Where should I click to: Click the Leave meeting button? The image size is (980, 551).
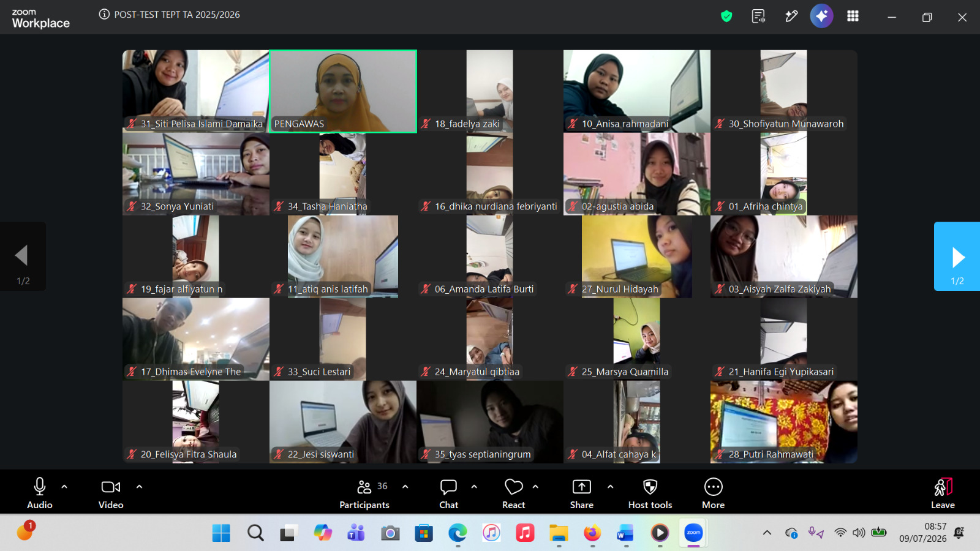pyautogui.click(x=943, y=493)
